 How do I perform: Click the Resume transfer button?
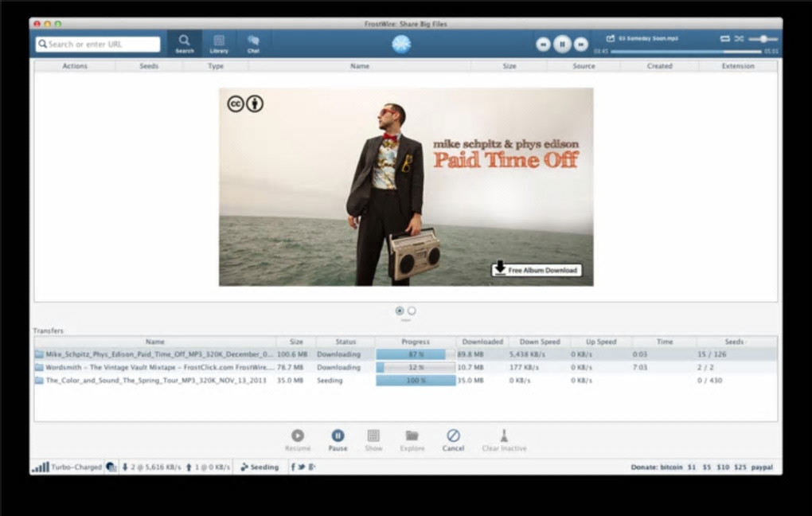298,440
